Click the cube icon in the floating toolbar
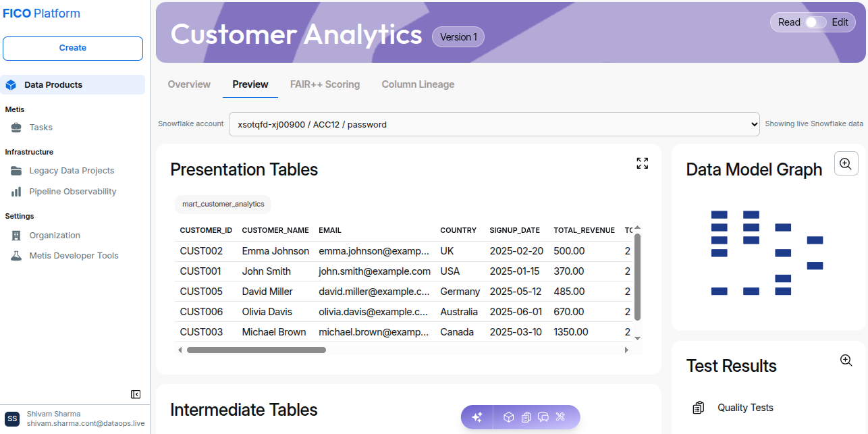The height and width of the screenshot is (434, 868). pyautogui.click(x=509, y=417)
